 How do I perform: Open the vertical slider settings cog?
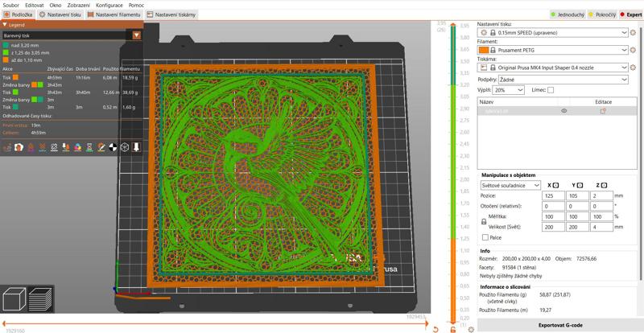(x=471, y=329)
